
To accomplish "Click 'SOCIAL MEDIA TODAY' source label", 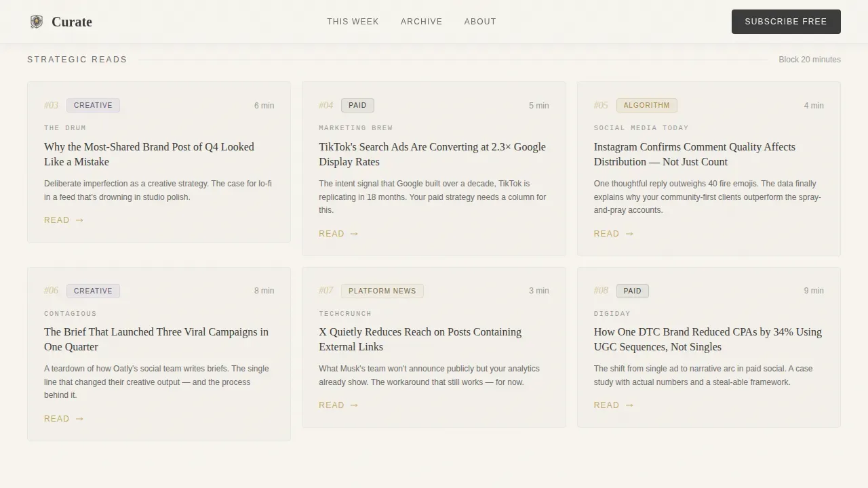I will click(x=642, y=128).
